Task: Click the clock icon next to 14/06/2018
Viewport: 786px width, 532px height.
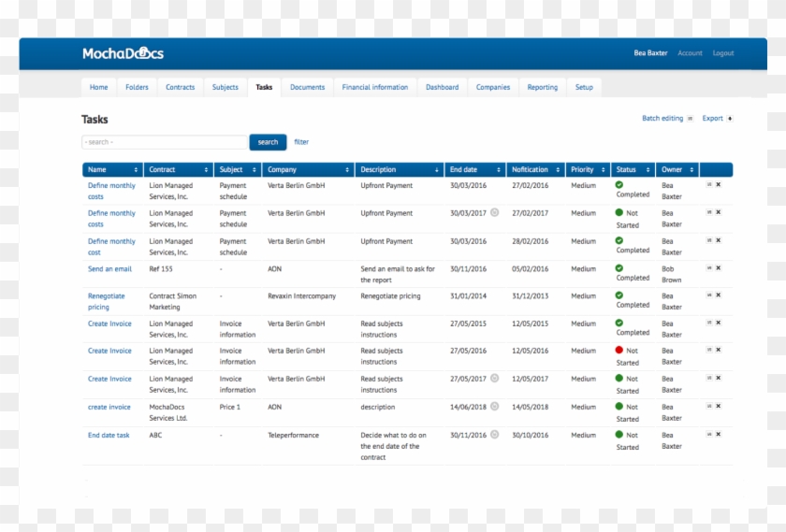Action: [494, 407]
